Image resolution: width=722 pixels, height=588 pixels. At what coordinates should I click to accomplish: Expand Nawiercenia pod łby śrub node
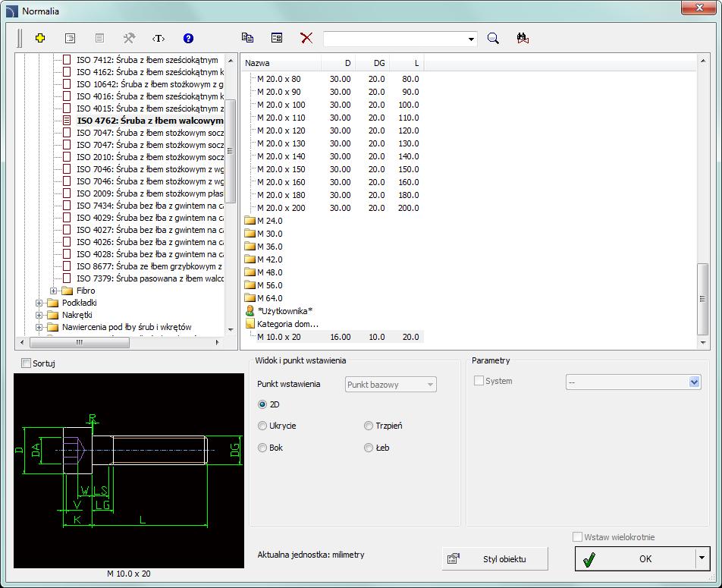coord(39,327)
